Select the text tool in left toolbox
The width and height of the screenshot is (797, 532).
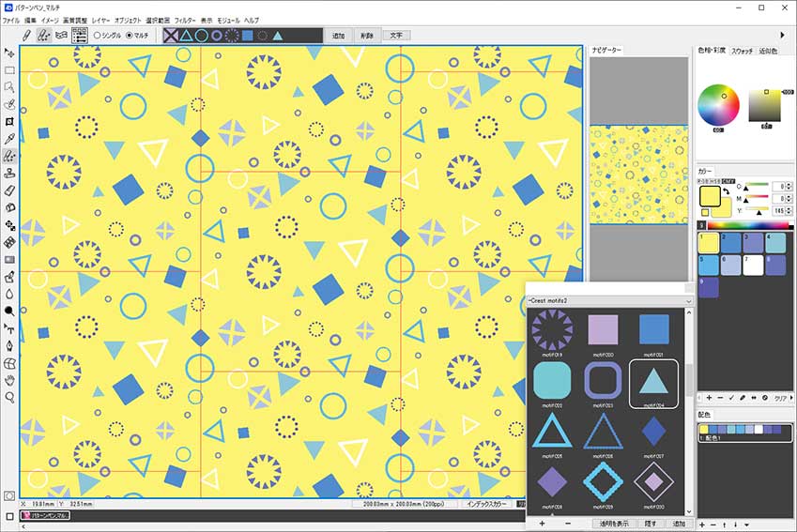tap(9, 329)
